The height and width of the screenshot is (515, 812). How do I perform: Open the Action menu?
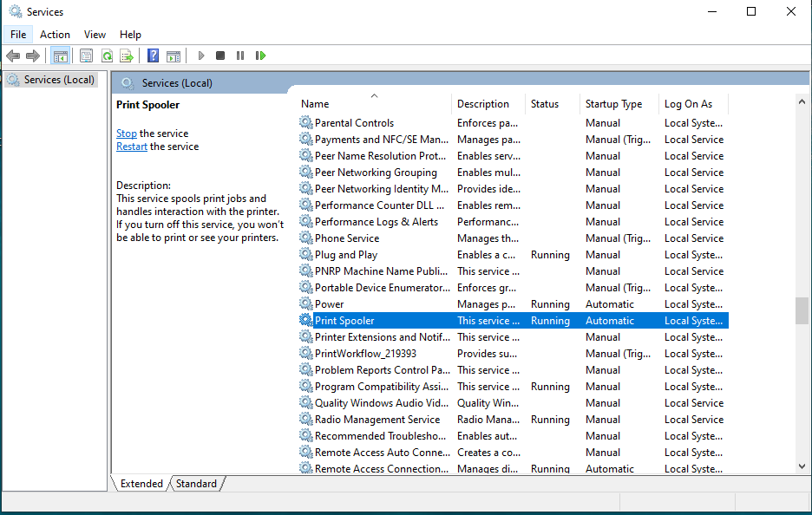55,35
